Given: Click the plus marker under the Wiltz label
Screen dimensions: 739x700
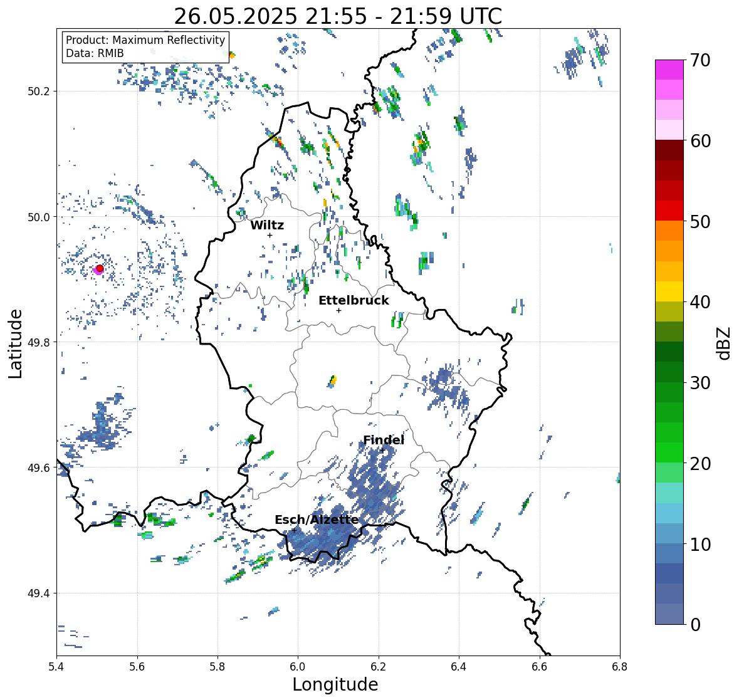Looking at the screenshot, I should coord(270,235).
